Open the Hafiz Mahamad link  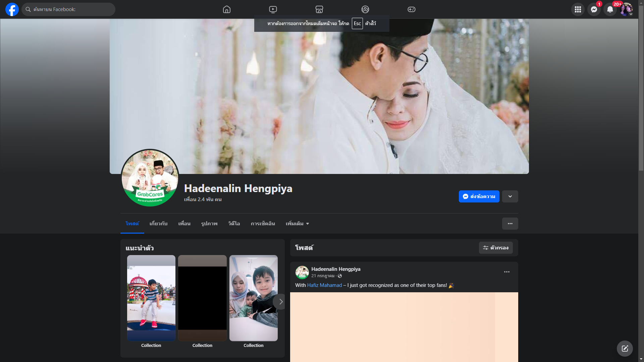pos(324,285)
